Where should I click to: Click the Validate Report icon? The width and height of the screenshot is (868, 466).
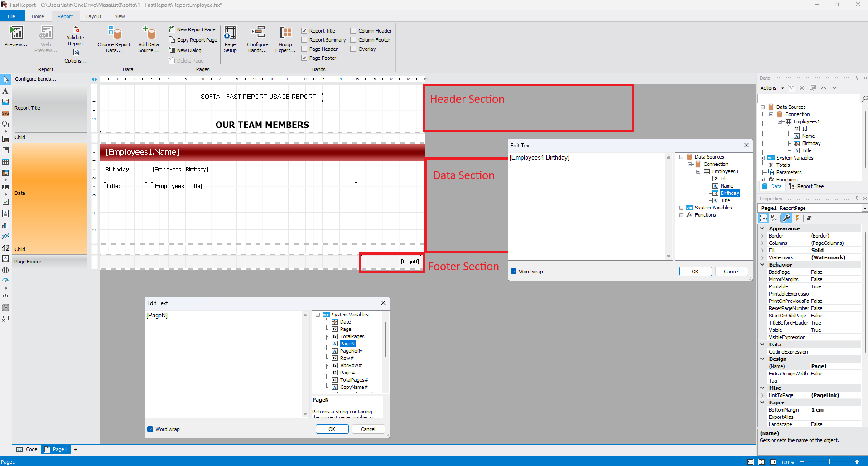pyautogui.click(x=77, y=29)
